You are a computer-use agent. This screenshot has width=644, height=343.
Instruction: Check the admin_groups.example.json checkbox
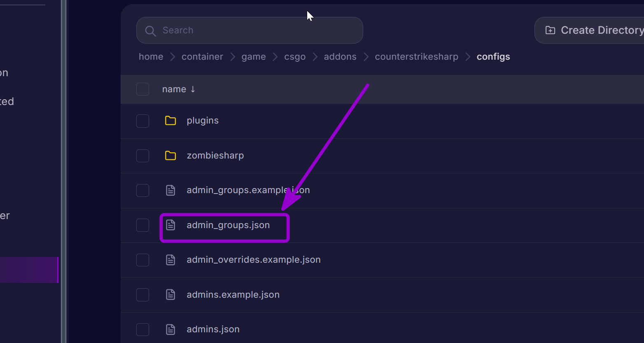(142, 190)
